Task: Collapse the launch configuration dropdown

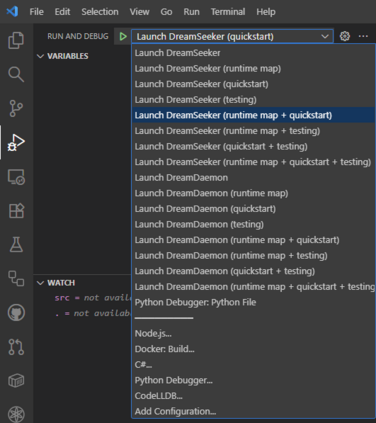Action: point(232,36)
